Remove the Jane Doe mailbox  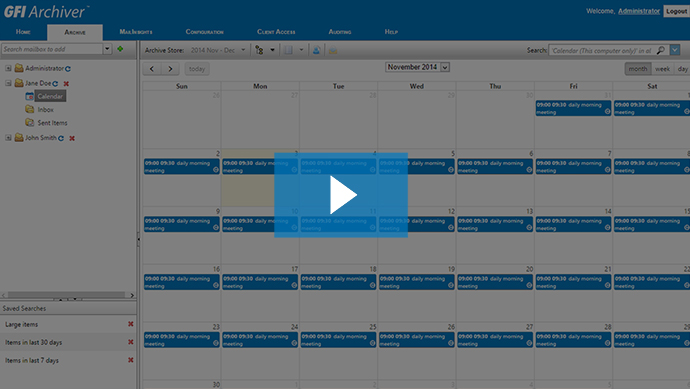point(66,84)
